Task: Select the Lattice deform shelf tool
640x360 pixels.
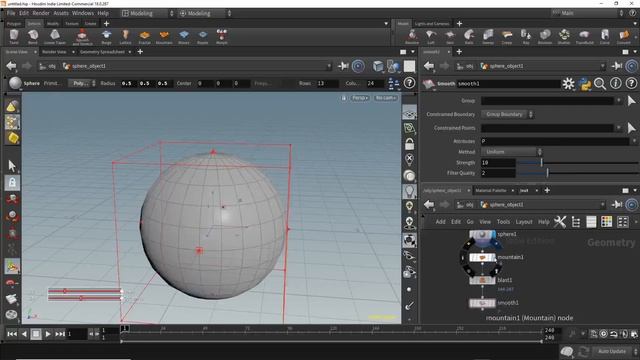Action: [x=125, y=37]
